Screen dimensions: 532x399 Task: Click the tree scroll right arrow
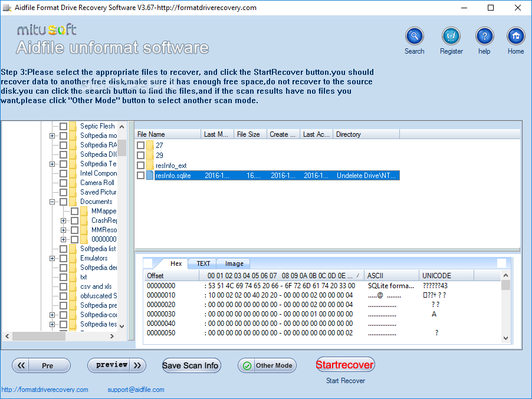pos(112,337)
